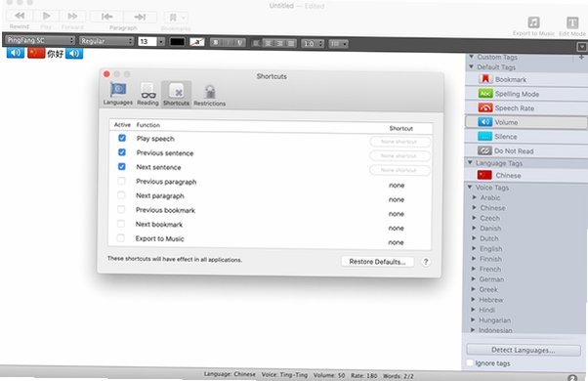Uncheck Previous sentence active checkbox
This screenshot has width=588, height=381.
(x=122, y=151)
